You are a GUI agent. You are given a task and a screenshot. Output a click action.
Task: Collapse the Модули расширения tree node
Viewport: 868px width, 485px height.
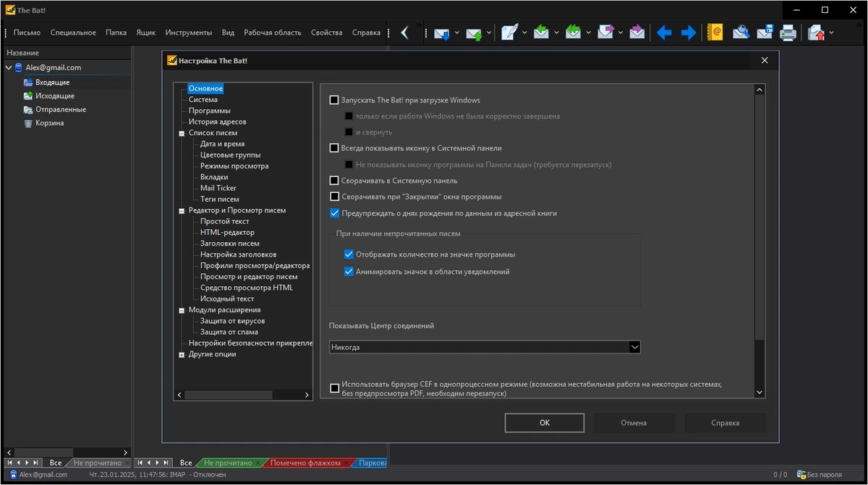[182, 310]
